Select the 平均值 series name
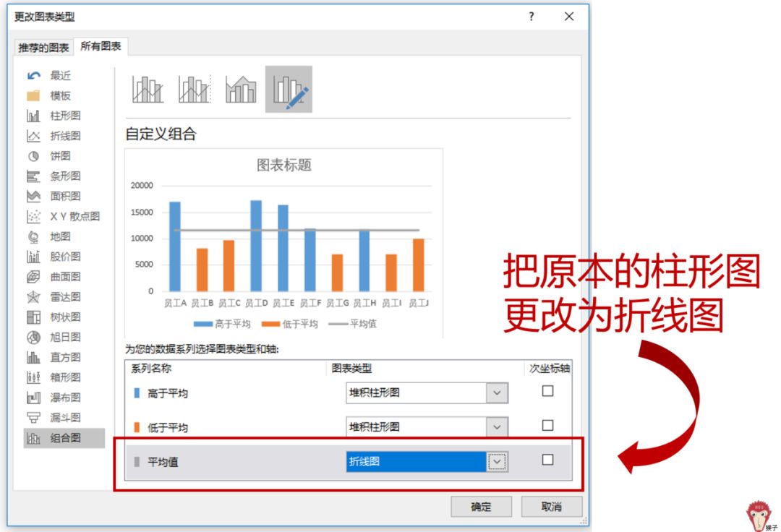The height and width of the screenshot is (532, 781). click(163, 462)
